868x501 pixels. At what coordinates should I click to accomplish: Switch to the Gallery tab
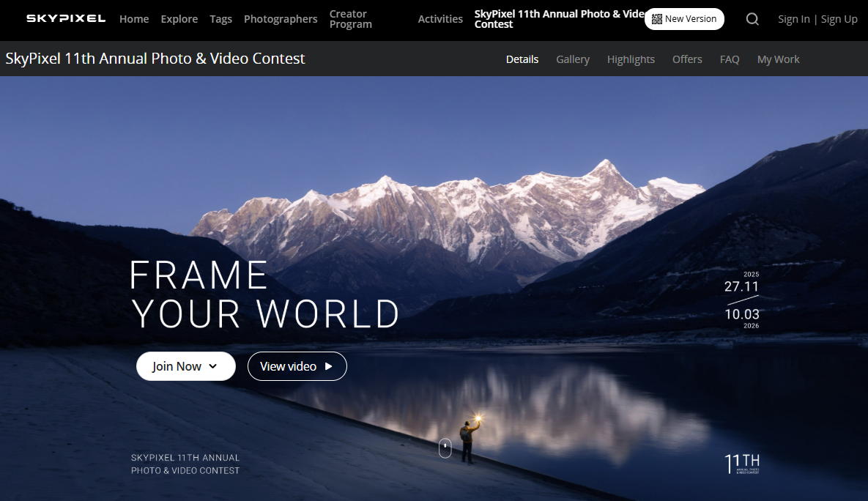click(x=573, y=59)
